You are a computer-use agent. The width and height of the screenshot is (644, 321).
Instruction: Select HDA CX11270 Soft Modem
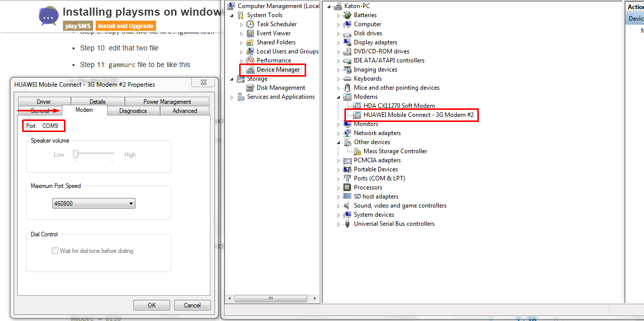(399, 106)
